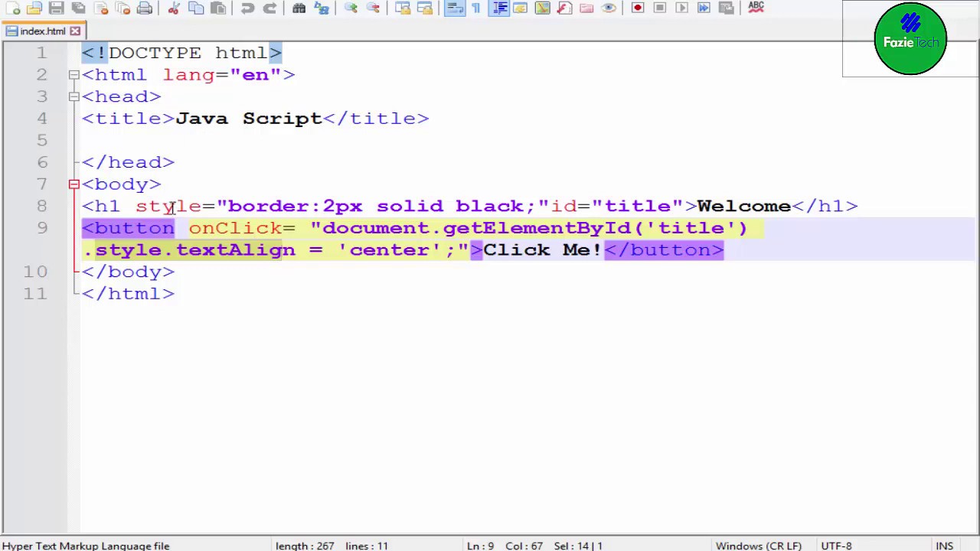This screenshot has height=551, width=980.
Task: Click the Copy icon in toolbar
Action: click(x=196, y=8)
